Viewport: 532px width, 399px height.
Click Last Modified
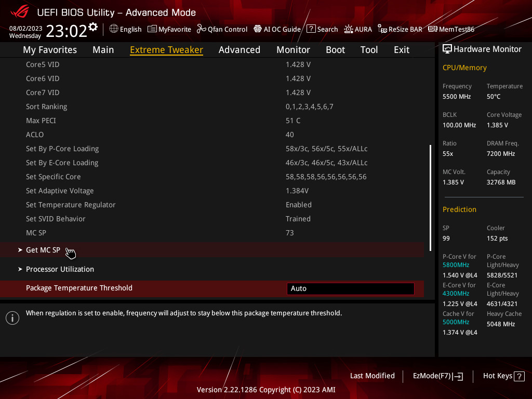(372, 376)
